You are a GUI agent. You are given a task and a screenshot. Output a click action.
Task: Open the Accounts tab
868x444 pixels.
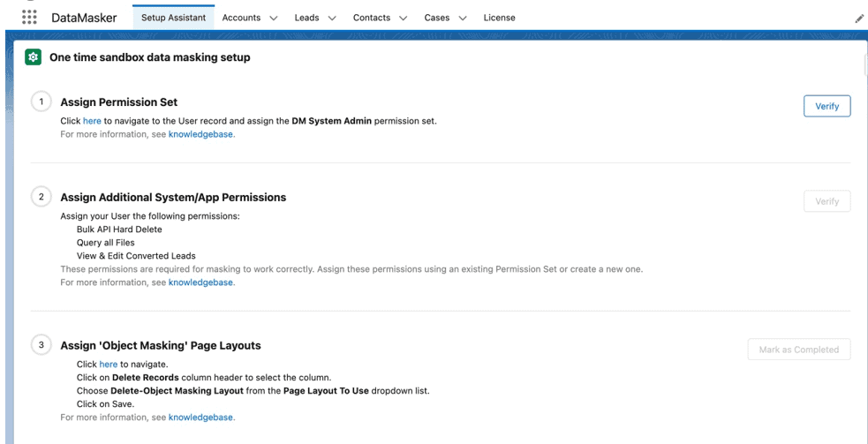241,18
